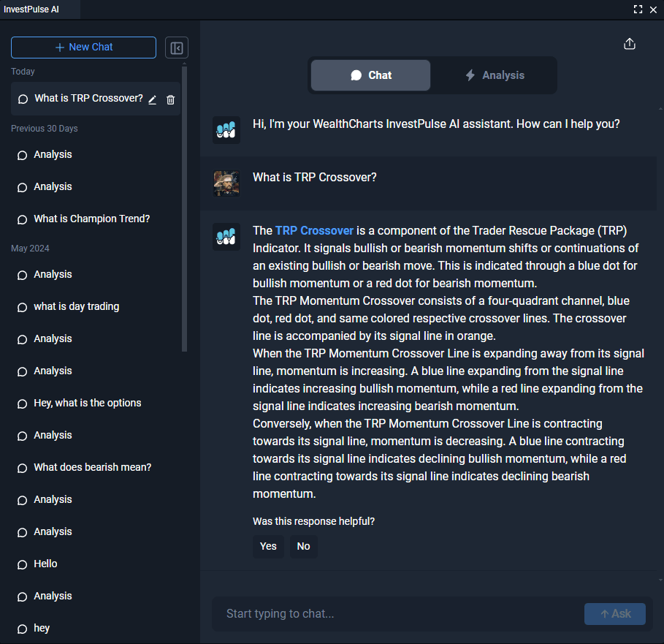The height and width of the screenshot is (644, 664).
Task: Collapse the chat history sidebar
Action: point(177,48)
